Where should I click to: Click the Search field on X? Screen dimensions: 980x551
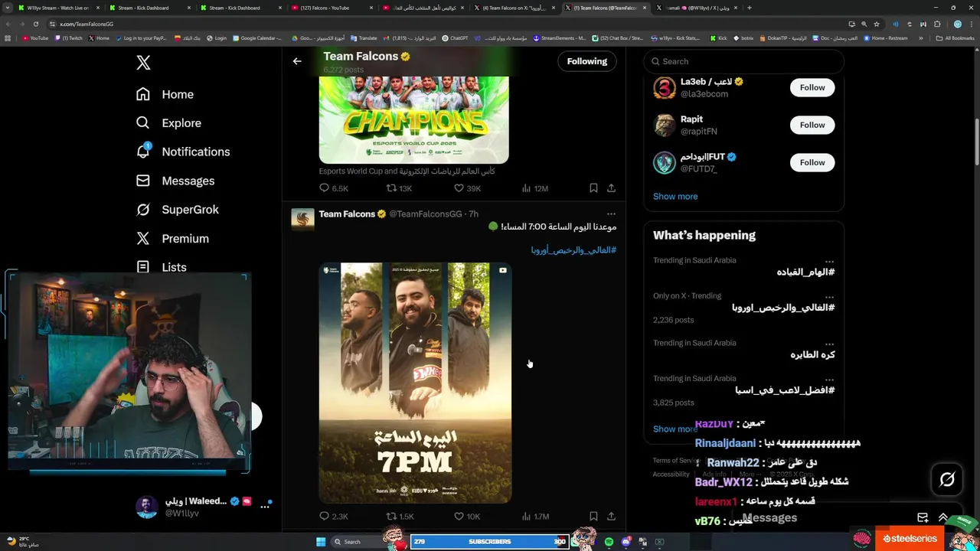pos(743,61)
